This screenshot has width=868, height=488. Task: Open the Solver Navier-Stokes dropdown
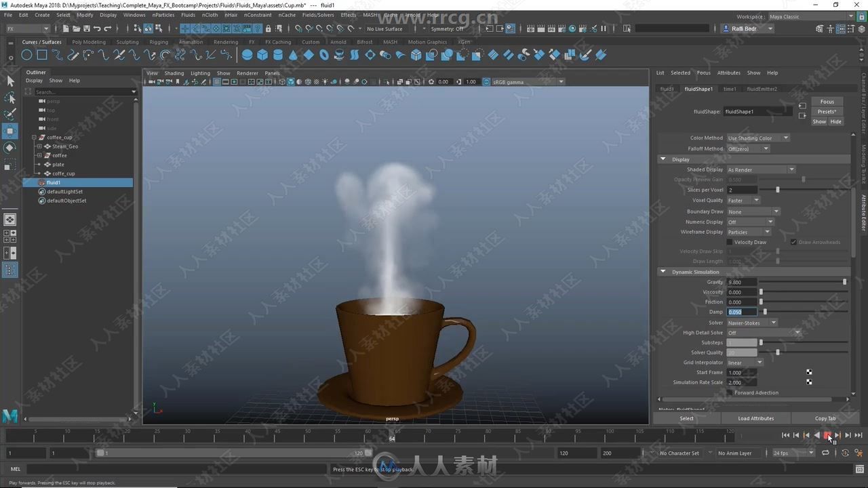pos(751,323)
